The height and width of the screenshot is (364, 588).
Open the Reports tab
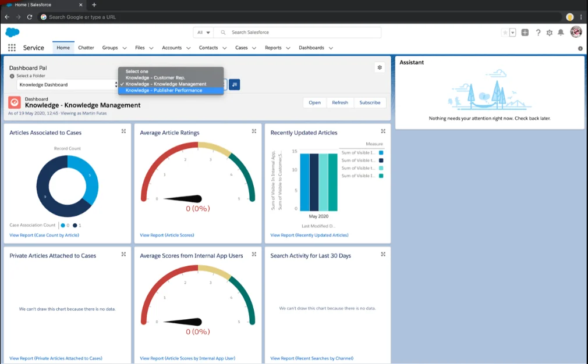[273, 48]
